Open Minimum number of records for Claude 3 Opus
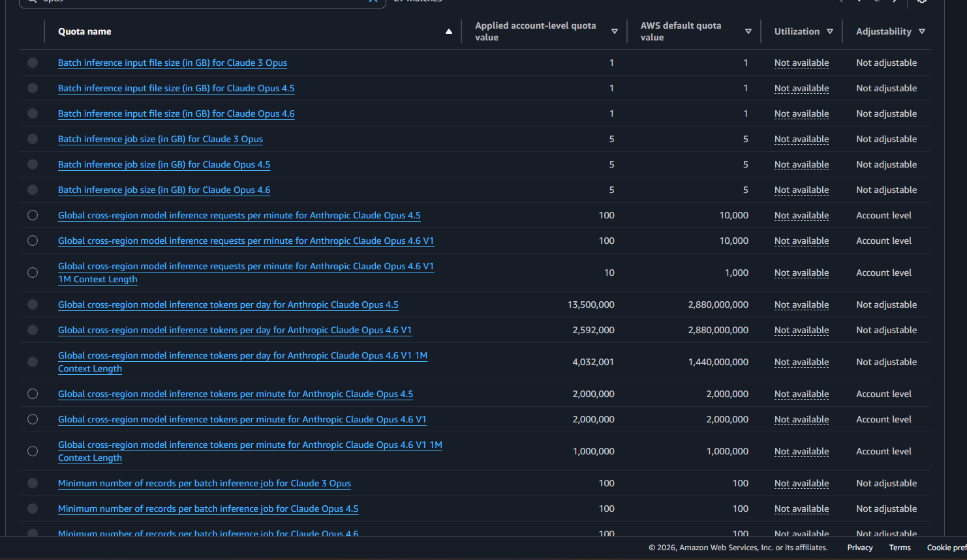Viewport: 967px width, 560px height. [x=204, y=483]
